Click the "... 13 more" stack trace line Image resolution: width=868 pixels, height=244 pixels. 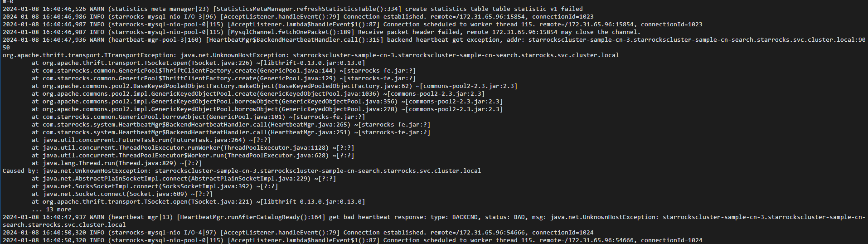point(51,209)
